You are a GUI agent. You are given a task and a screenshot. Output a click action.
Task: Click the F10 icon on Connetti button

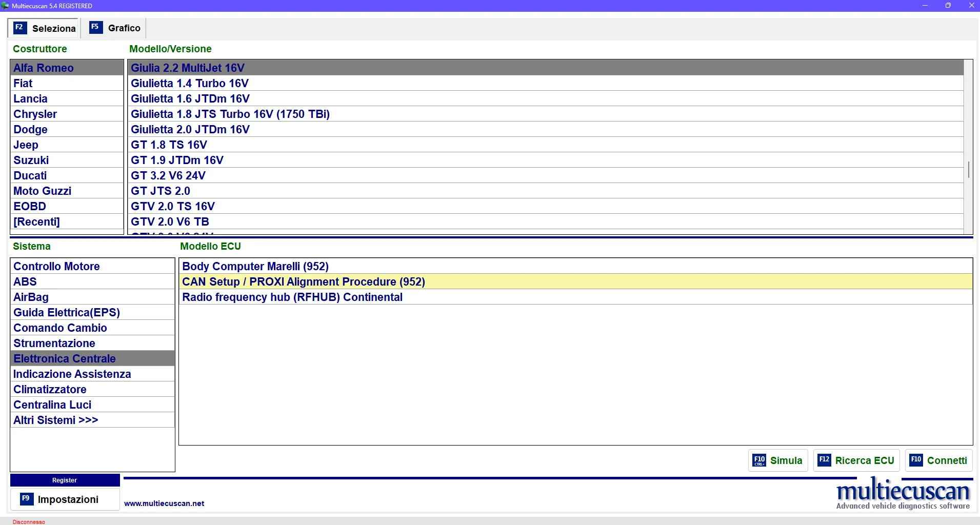click(x=916, y=460)
